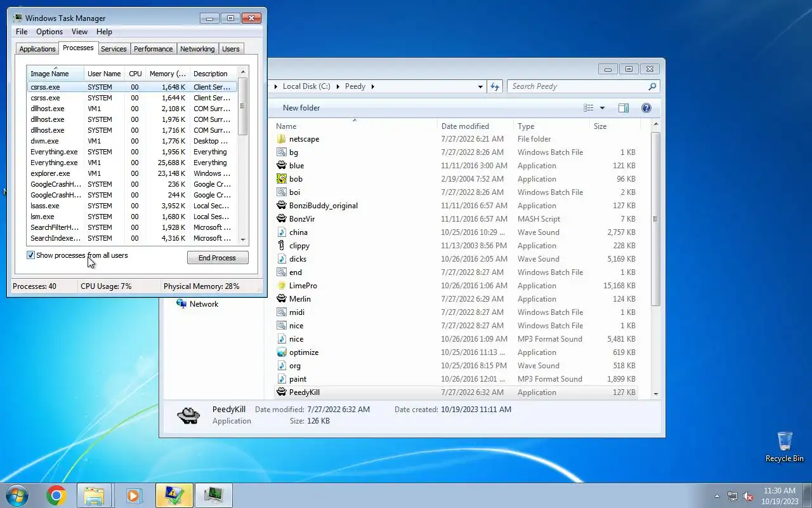Toggle the preview pane icon
Image resolution: width=812 pixels, height=508 pixels.
[624, 108]
